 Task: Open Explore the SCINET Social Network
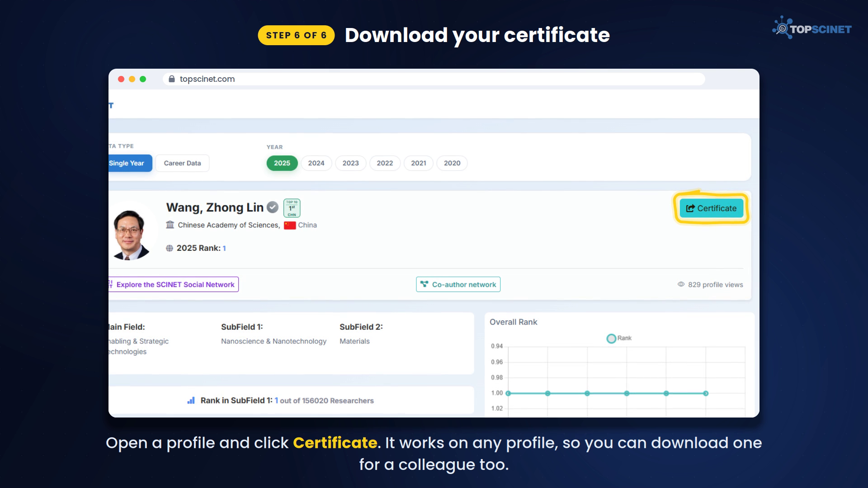click(174, 284)
